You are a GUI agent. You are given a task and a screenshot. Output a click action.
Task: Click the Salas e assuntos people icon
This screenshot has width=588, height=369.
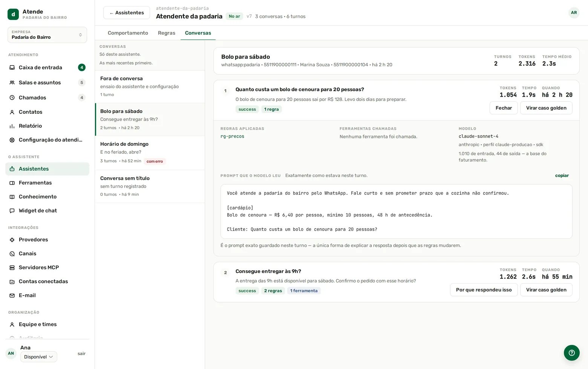(x=12, y=82)
